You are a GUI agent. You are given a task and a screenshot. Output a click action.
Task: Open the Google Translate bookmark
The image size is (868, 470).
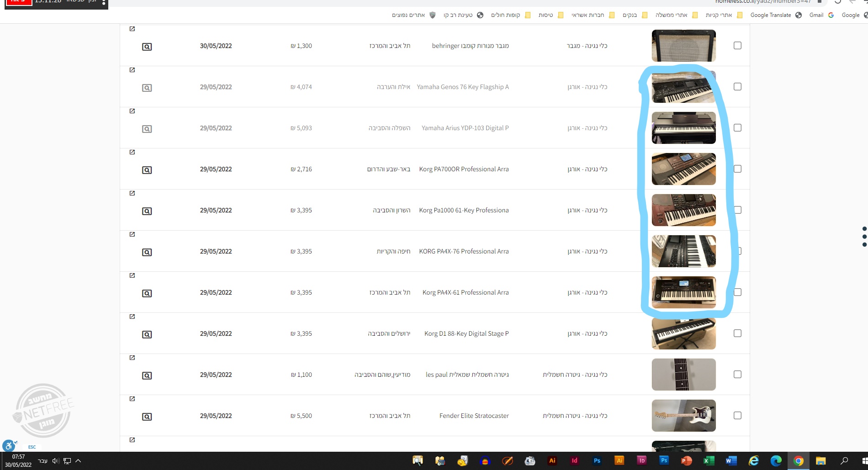[776, 15]
